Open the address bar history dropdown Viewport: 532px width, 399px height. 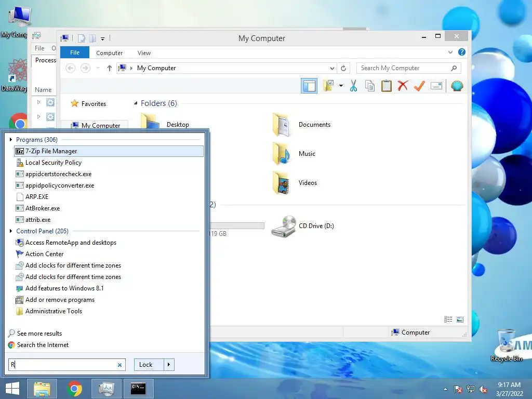click(x=332, y=68)
